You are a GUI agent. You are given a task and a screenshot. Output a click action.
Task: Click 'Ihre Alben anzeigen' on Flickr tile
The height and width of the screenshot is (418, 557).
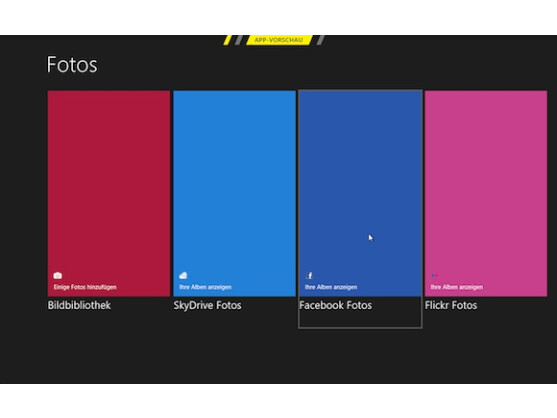point(457,287)
